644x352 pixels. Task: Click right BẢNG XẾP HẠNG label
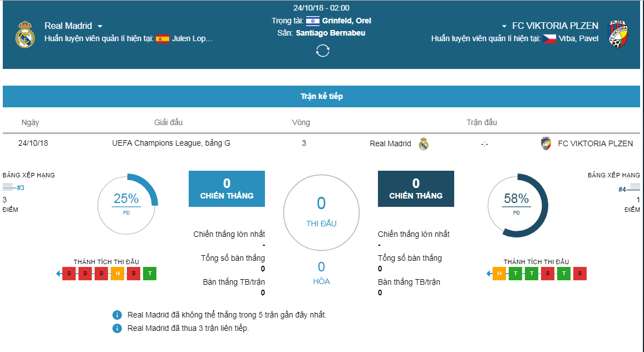pyautogui.click(x=613, y=175)
